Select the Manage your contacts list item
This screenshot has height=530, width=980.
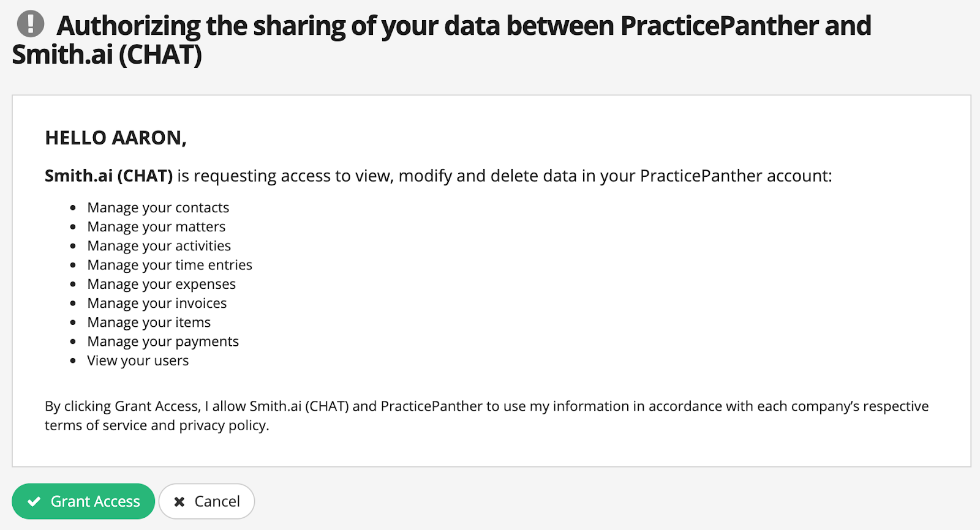158,207
